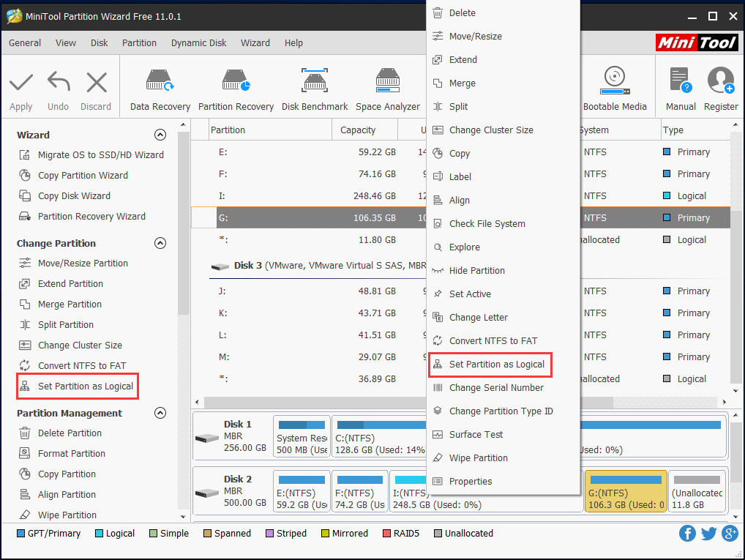
Task: Open the Disk menu
Action: click(100, 42)
